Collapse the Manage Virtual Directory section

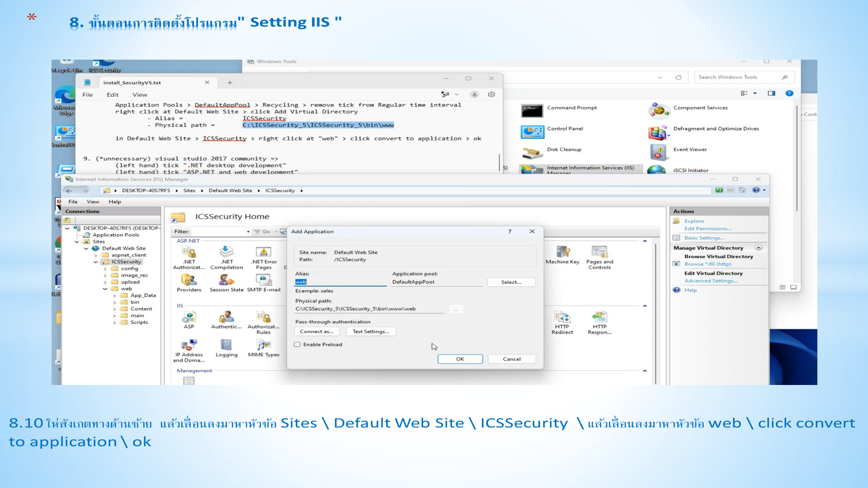point(759,248)
